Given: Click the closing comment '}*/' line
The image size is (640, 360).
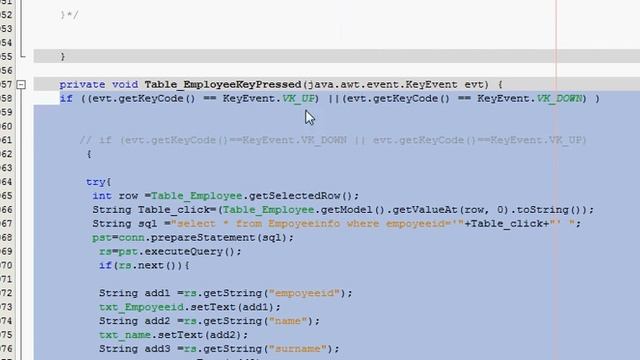Looking at the screenshot, I should click(69, 15).
